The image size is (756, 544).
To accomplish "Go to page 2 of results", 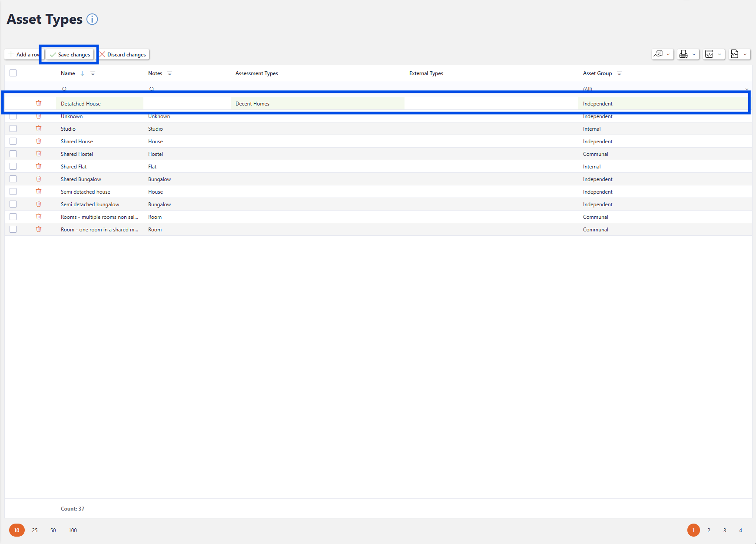I will pos(709,530).
